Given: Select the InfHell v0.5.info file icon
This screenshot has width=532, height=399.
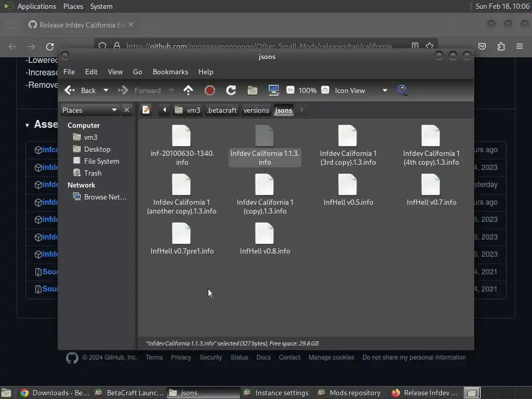Looking at the screenshot, I should click(348, 184).
